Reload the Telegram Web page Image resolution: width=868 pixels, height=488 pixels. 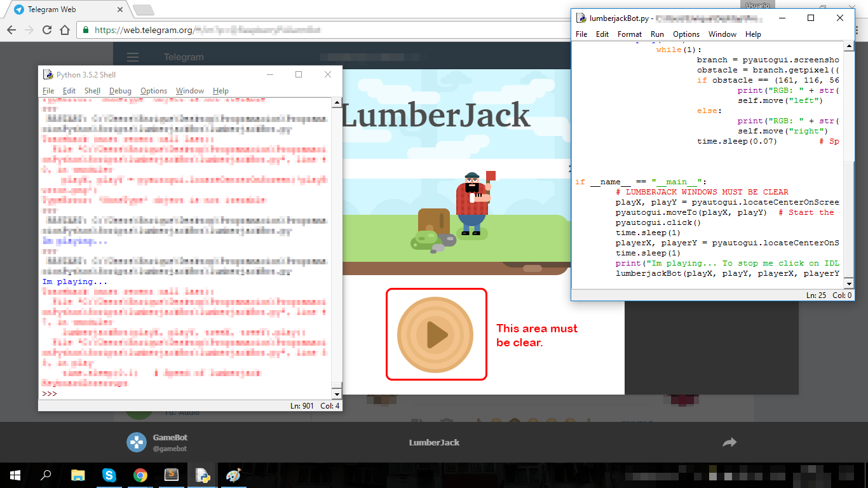point(47,30)
